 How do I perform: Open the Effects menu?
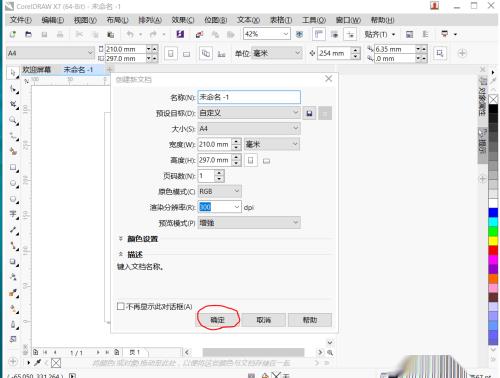tap(183, 20)
